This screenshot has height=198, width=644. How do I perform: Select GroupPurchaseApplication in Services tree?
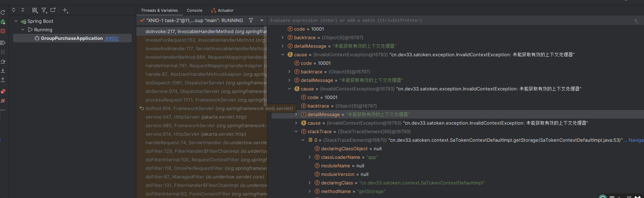72,38
